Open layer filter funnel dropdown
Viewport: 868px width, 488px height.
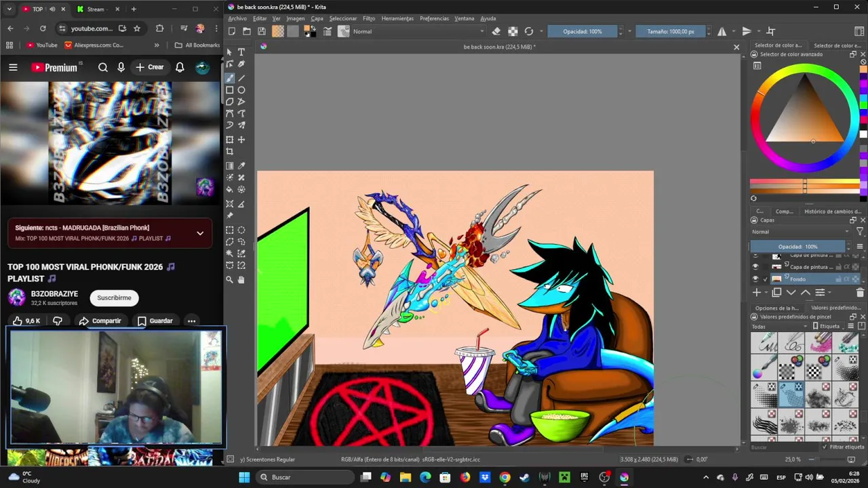click(860, 232)
